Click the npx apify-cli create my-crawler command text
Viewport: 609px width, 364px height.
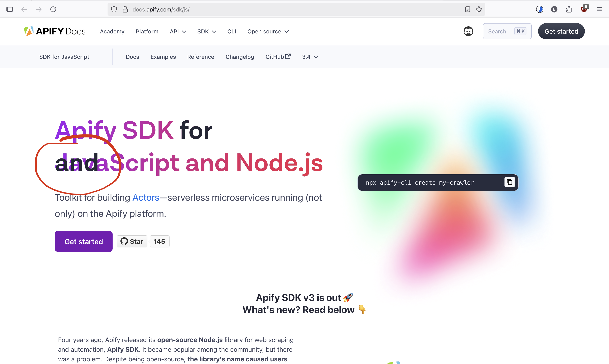point(420,182)
